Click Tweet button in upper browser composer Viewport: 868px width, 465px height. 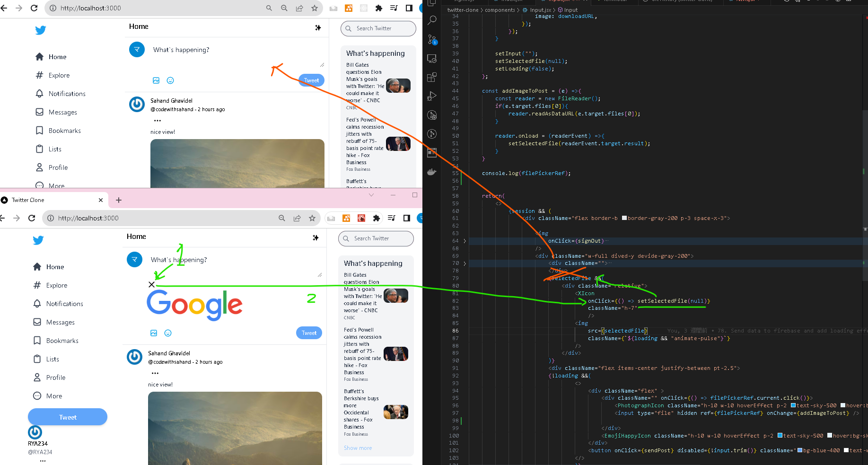coord(311,80)
